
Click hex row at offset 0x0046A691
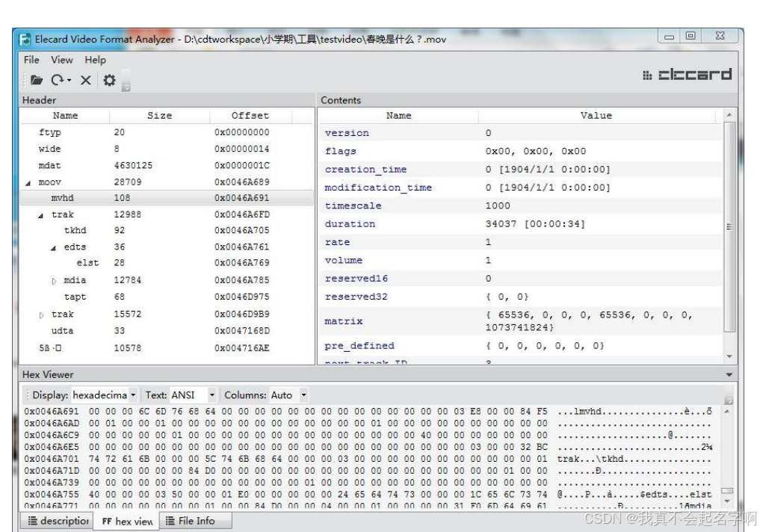point(368,412)
